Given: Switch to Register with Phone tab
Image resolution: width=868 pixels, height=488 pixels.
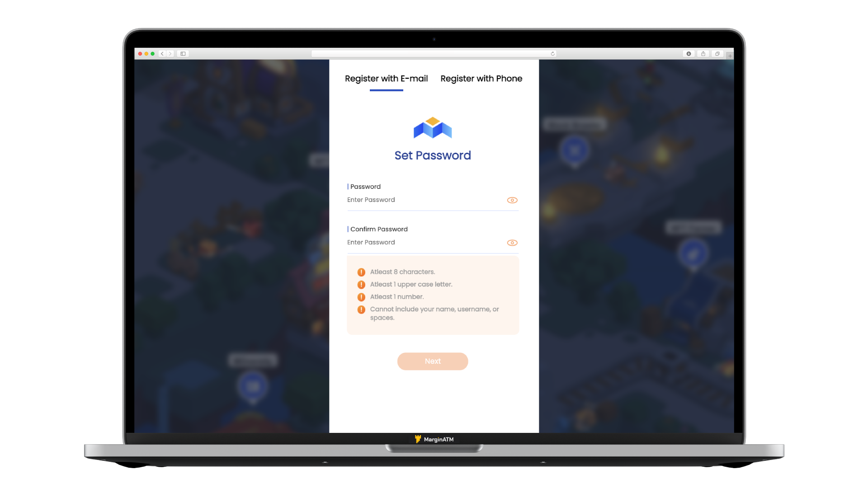Looking at the screenshot, I should (x=481, y=79).
